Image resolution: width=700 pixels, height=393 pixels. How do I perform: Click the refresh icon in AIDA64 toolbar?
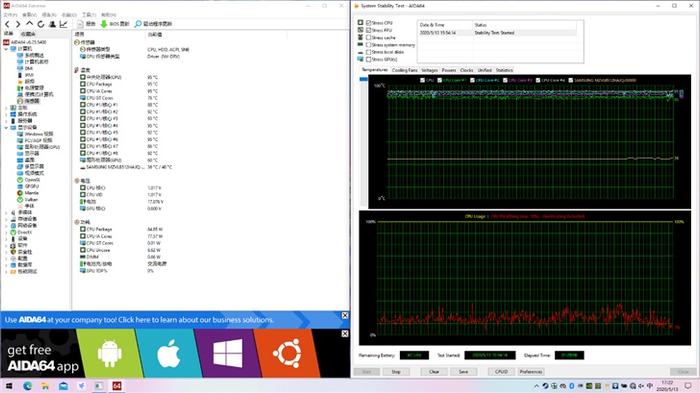click(x=41, y=24)
